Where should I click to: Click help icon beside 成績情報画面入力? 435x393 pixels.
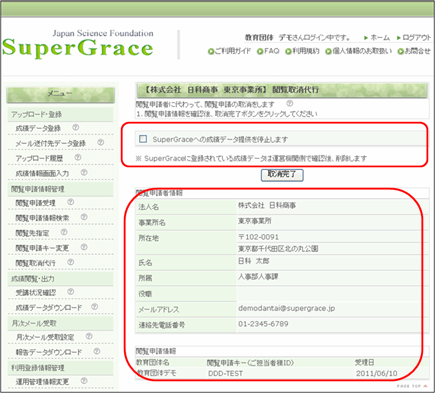coord(84,172)
